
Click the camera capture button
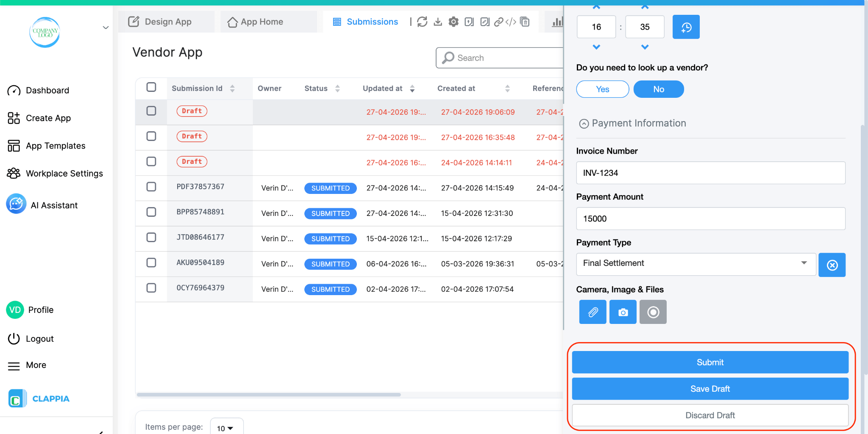[623, 312]
